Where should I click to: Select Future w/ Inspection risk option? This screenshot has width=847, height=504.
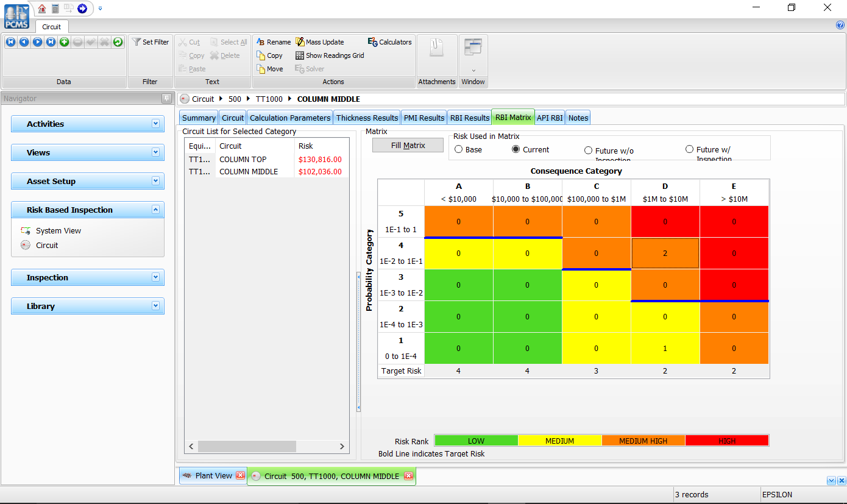tap(689, 149)
